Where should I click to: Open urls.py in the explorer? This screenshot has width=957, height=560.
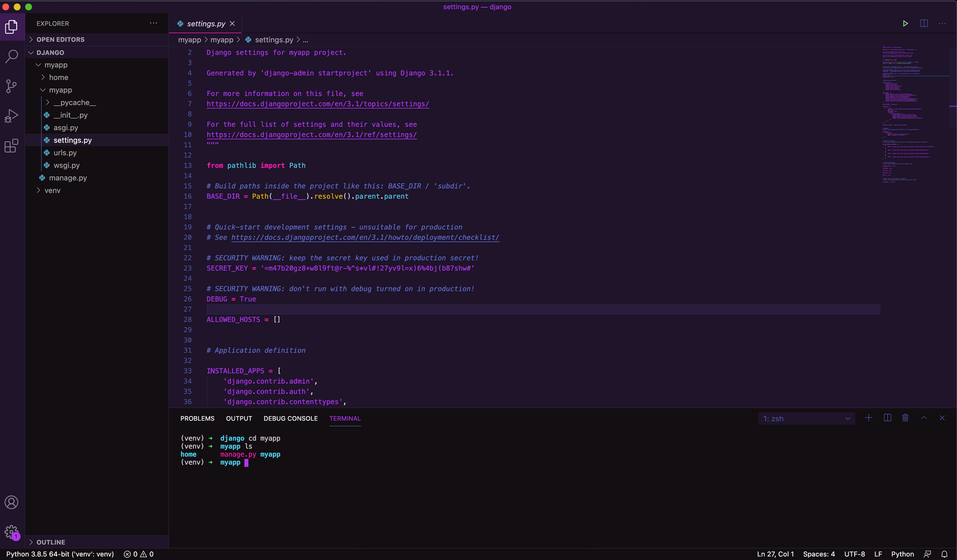coord(65,153)
